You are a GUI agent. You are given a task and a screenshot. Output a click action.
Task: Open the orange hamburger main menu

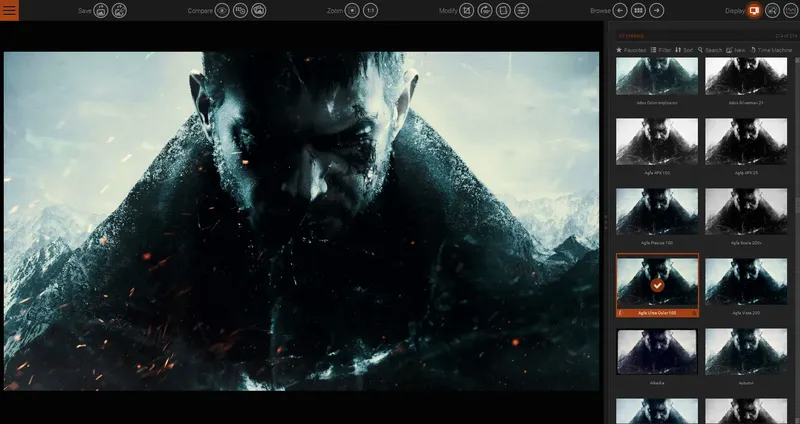(9, 10)
